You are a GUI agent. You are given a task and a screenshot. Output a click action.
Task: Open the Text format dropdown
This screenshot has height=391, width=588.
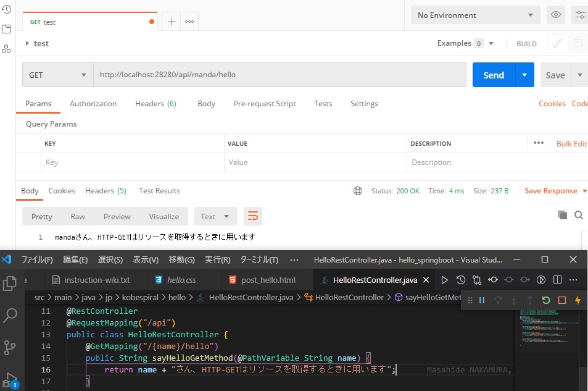tap(215, 216)
